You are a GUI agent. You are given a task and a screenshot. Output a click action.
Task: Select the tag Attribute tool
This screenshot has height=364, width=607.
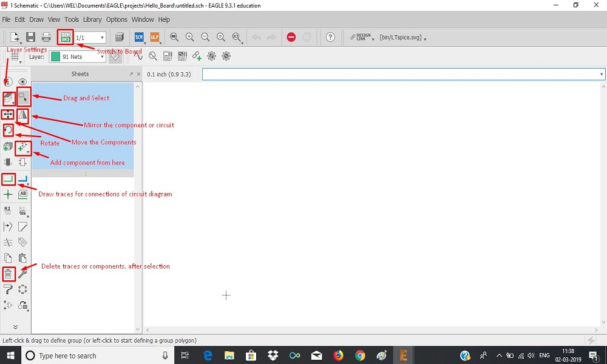tap(22, 242)
